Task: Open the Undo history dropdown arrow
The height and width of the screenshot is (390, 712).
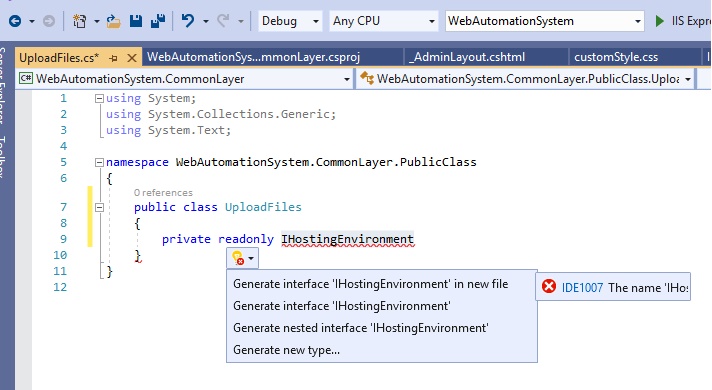Action: coord(206,21)
